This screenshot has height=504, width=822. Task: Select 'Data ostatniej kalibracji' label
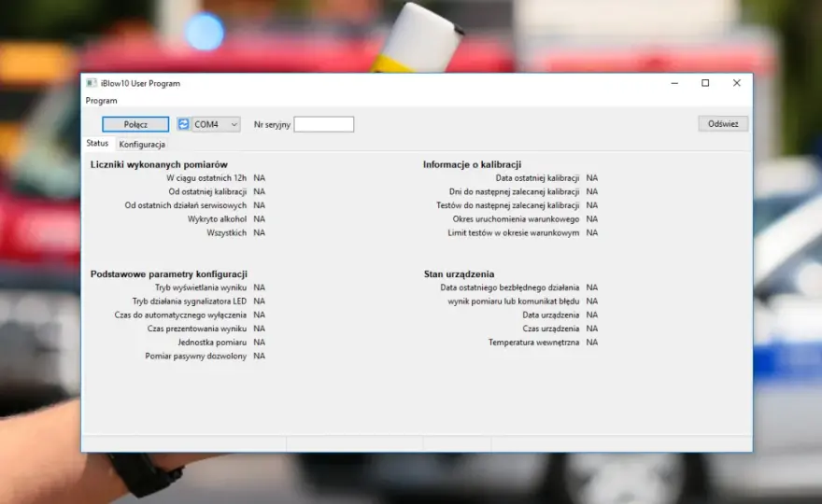[537, 178]
